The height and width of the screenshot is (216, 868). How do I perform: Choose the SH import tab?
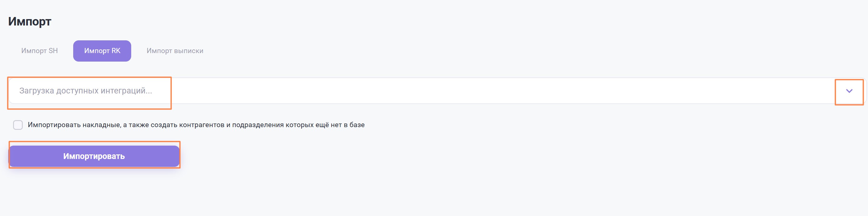(39, 51)
